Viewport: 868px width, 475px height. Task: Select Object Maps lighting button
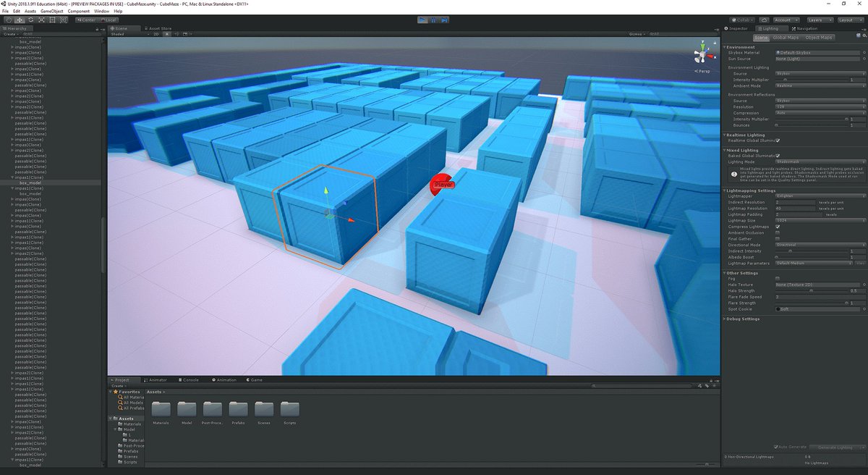[x=818, y=37]
